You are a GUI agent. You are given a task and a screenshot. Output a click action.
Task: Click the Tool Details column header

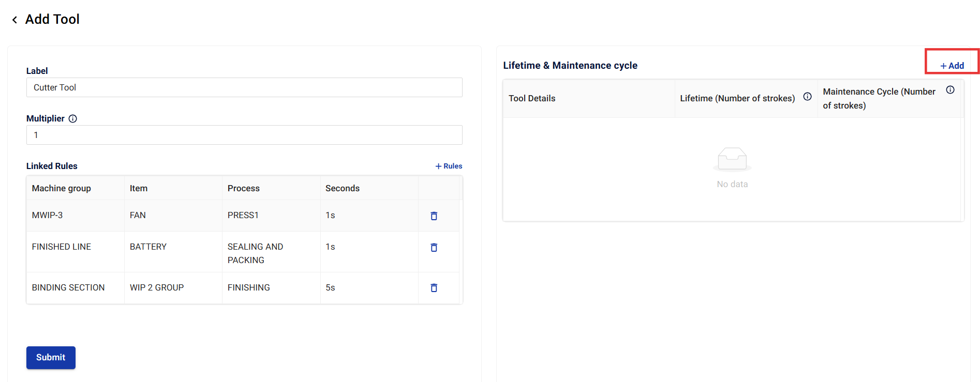click(x=532, y=98)
